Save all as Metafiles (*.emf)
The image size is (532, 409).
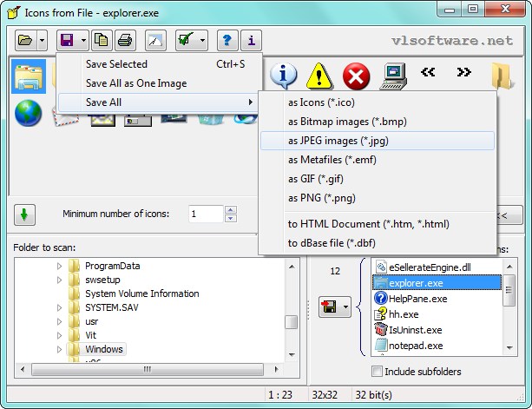coord(378,160)
